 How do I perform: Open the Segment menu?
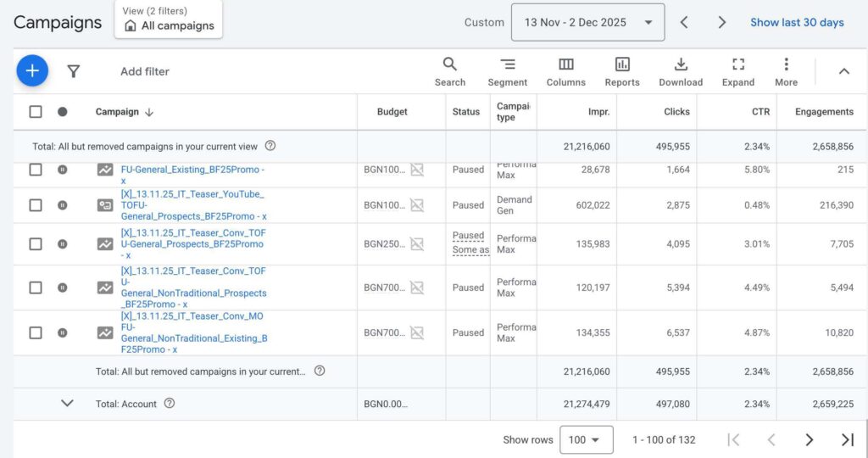(507, 72)
